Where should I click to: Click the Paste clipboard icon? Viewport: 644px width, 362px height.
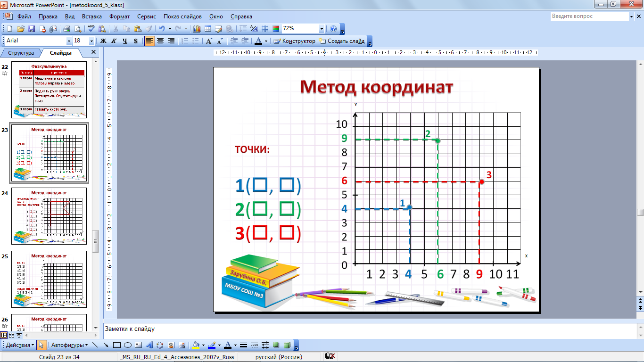click(138, 29)
